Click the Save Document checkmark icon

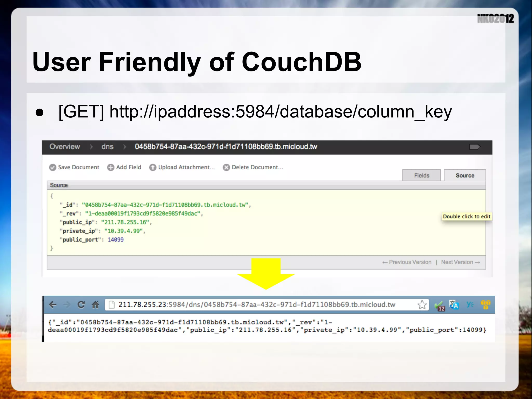pyautogui.click(x=52, y=168)
